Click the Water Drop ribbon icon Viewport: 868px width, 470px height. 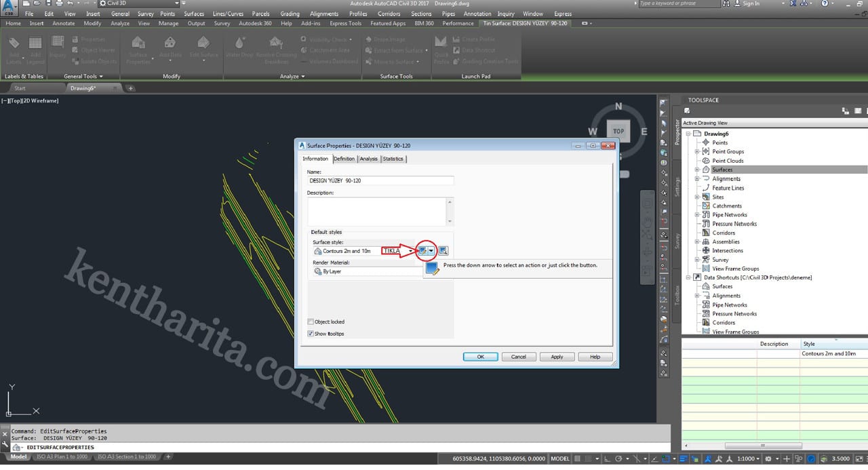pyautogui.click(x=239, y=46)
